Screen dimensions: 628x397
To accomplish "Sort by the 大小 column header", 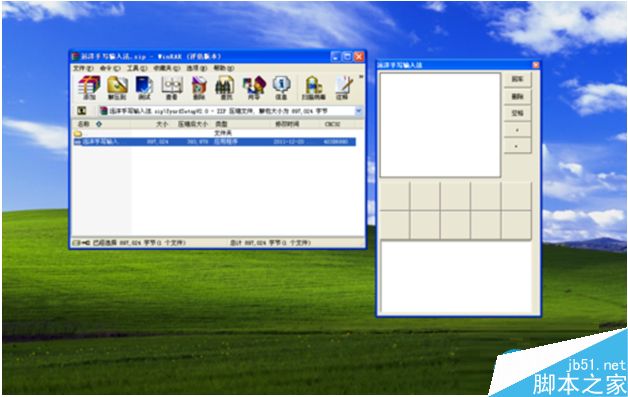I will tap(162, 124).
